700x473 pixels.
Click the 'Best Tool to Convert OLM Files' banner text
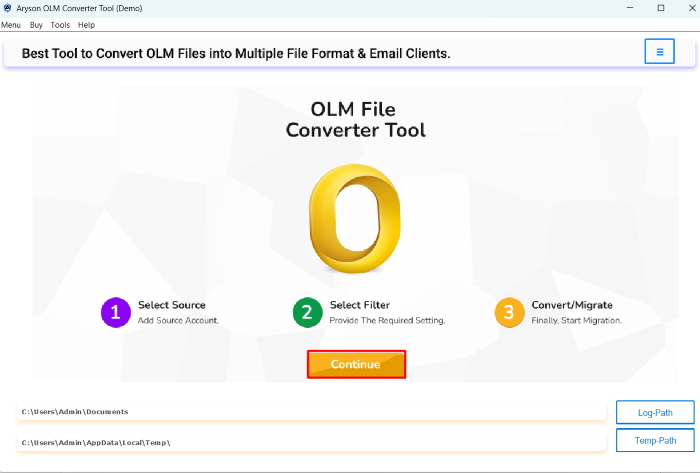pyautogui.click(x=236, y=54)
